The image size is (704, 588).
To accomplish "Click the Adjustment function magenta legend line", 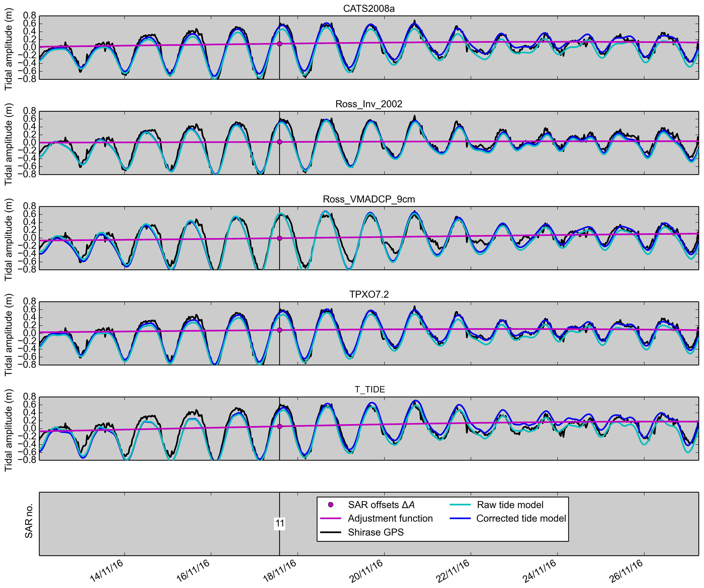I will [331, 518].
